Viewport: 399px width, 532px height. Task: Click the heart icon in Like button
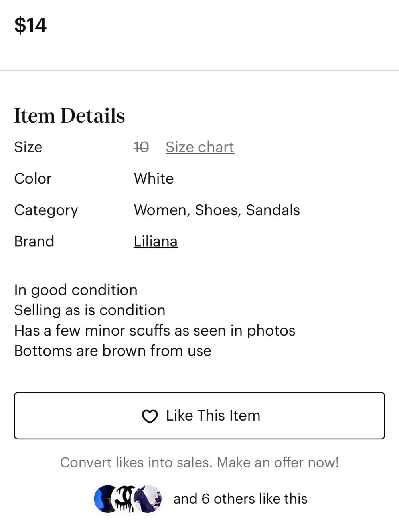(x=150, y=416)
